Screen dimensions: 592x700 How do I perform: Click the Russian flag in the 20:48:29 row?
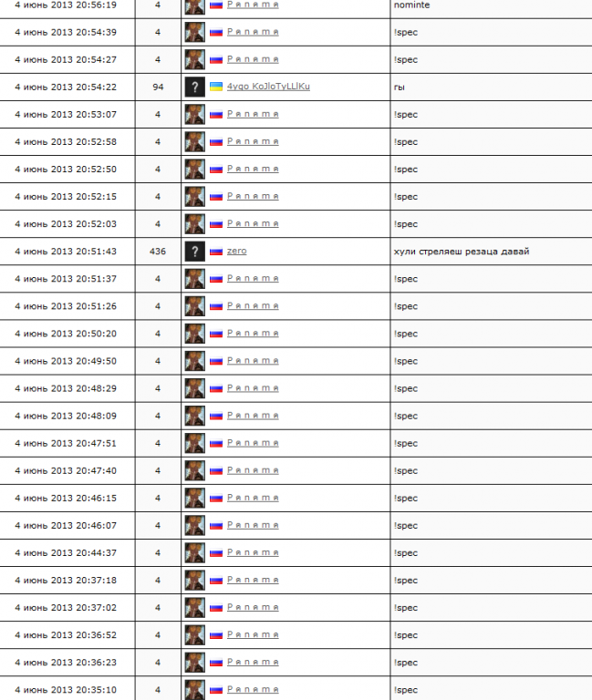216,388
